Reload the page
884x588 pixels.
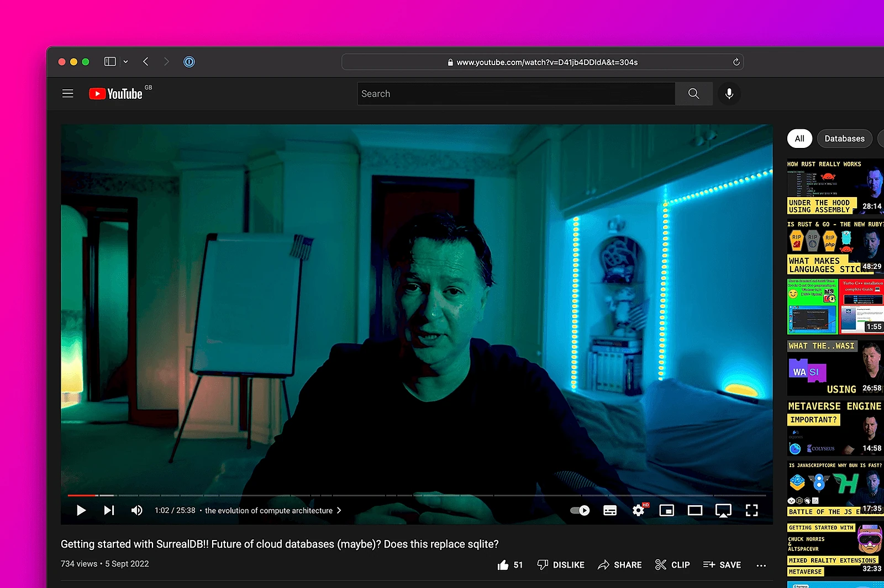(736, 62)
